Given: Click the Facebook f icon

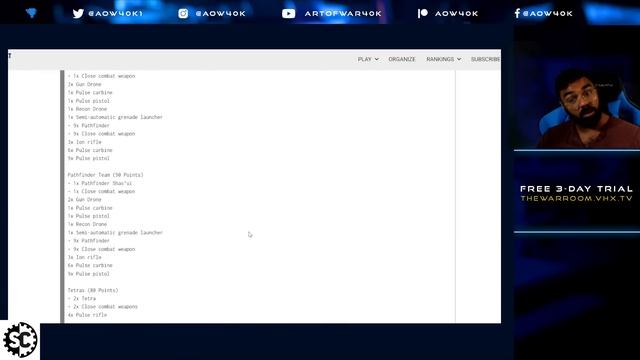Looking at the screenshot, I should (x=517, y=13).
